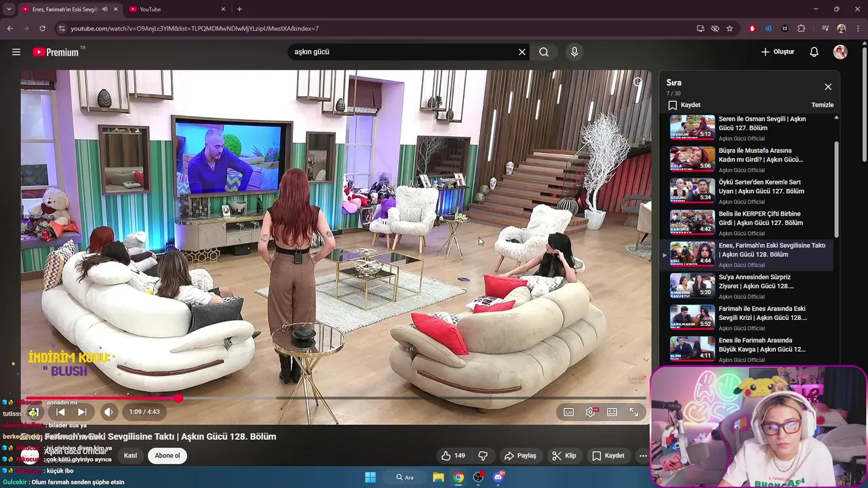Screen dimensions: 868x488
Task: Share the video with Paylaş
Action: click(x=521, y=455)
